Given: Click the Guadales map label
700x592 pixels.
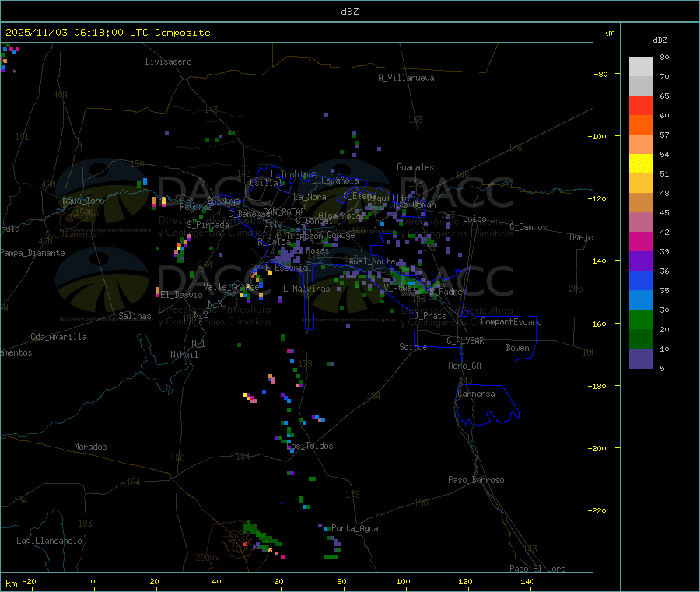Looking at the screenshot, I should point(415,167).
